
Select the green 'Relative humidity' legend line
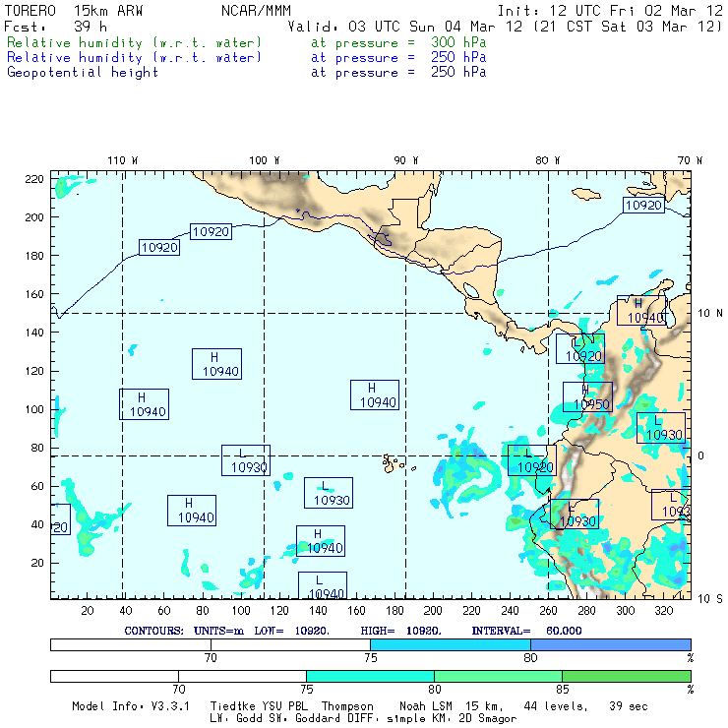(x=246, y=42)
